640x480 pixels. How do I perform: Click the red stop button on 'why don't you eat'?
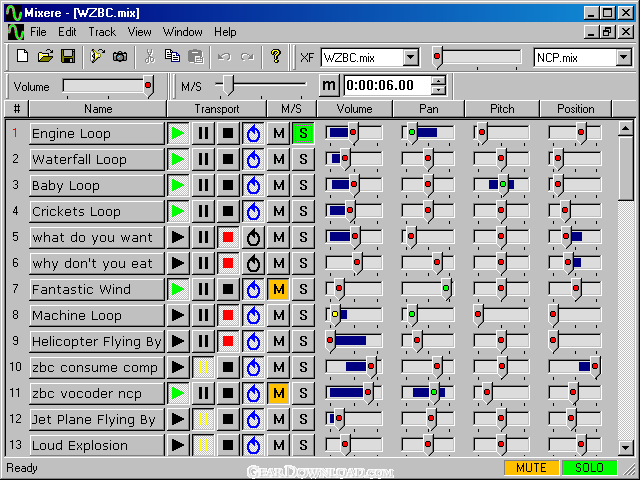click(x=228, y=263)
